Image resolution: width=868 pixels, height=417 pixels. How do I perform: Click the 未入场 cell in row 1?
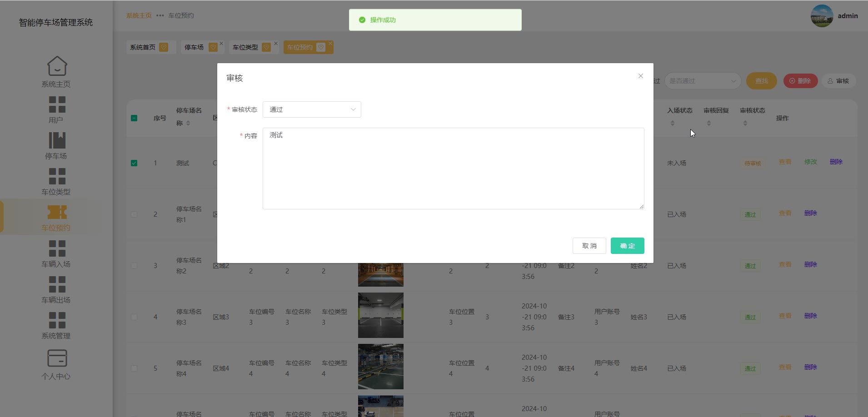click(677, 163)
